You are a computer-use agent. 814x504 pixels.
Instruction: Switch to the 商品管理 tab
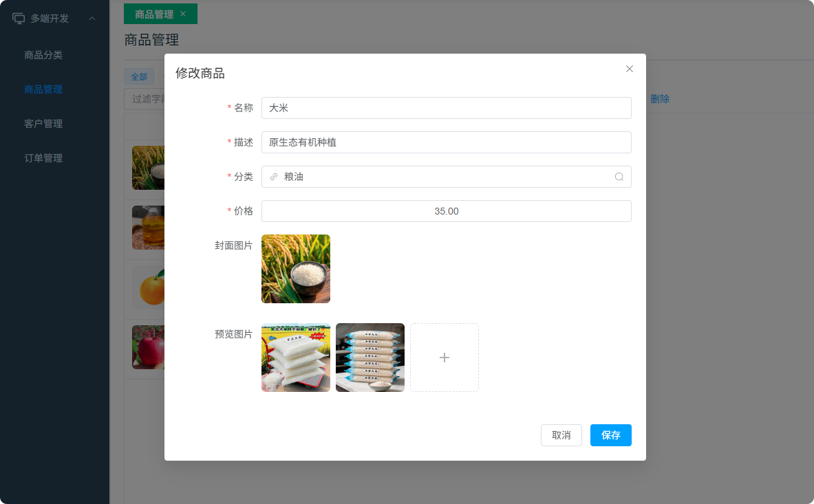[153, 14]
